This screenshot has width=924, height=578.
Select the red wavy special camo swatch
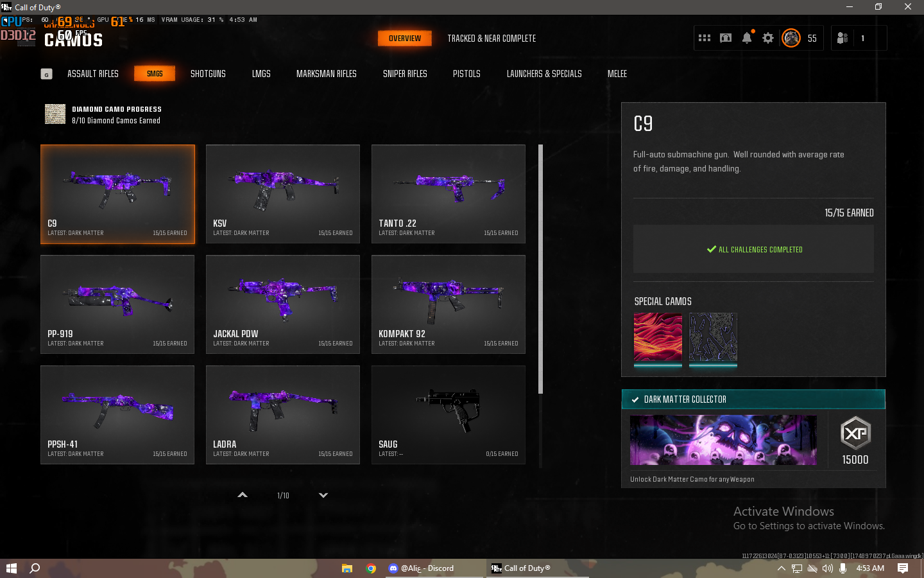coord(658,338)
